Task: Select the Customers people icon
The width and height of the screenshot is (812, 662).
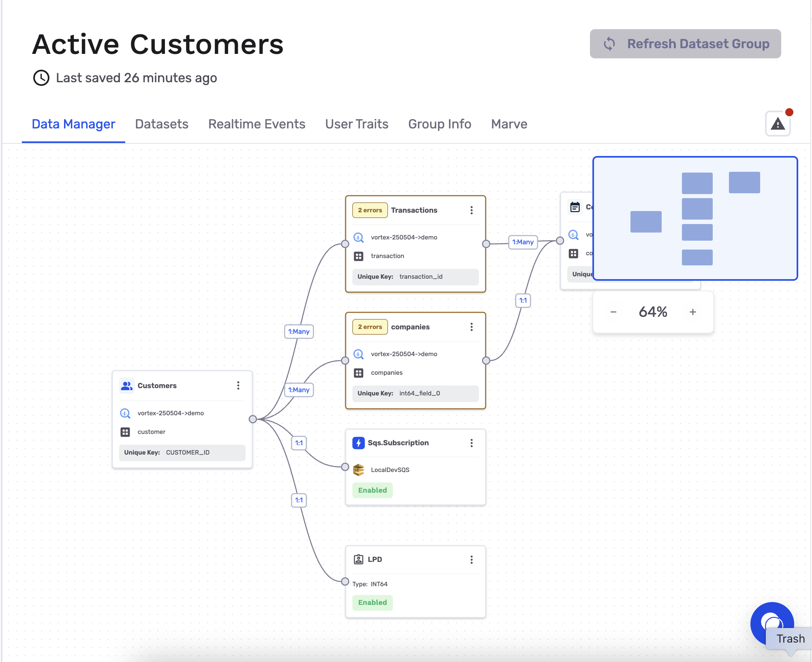Action: 126,385
